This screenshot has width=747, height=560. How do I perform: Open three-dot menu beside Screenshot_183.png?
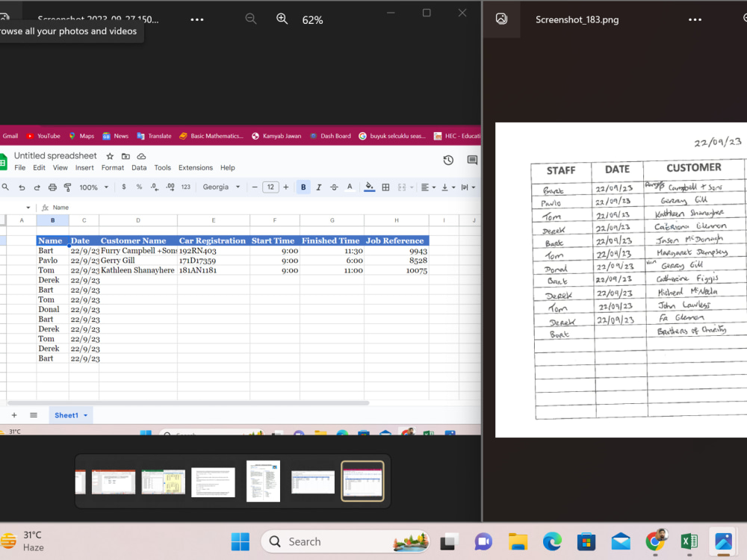(695, 19)
